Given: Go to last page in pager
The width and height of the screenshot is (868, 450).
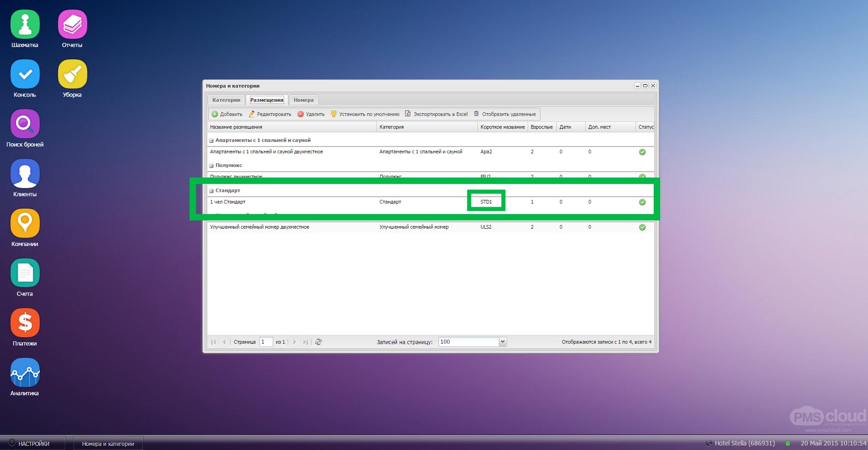Looking at the screenshot, I should tap(305, 342).
